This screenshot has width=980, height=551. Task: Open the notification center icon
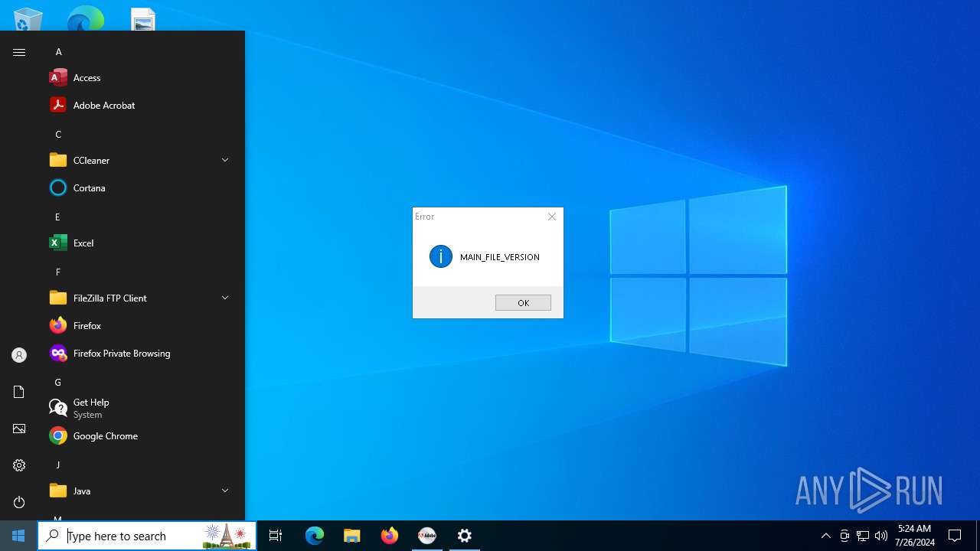pos(955,536)
